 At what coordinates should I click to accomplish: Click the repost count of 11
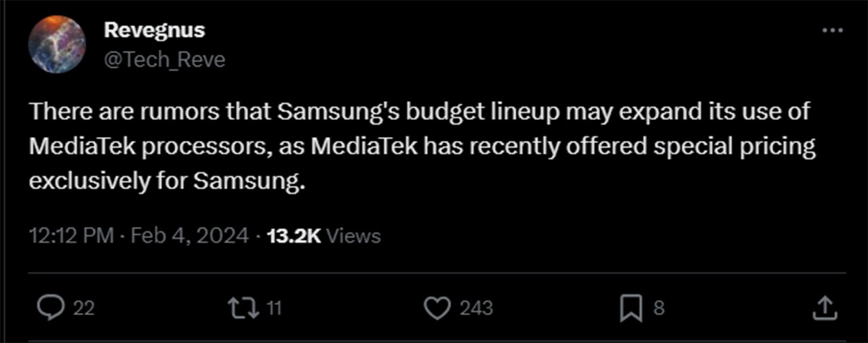pos(273,308)
